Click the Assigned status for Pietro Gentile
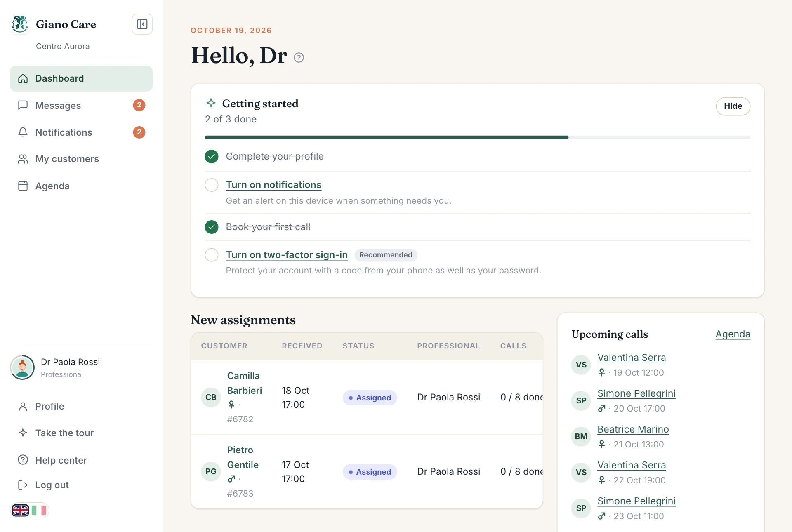The height and width of the screenshot is (532, 792). 370,472
